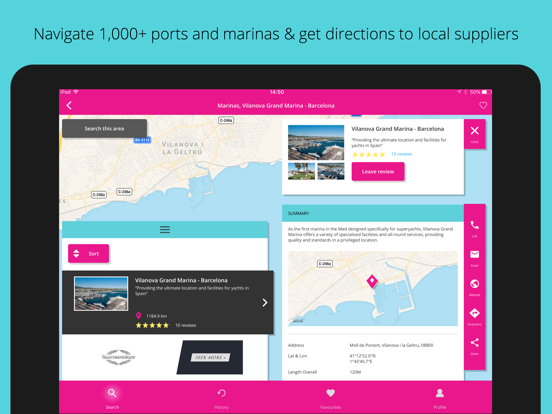Open the Sort options
552x414 pixels.
coord(88,253)
